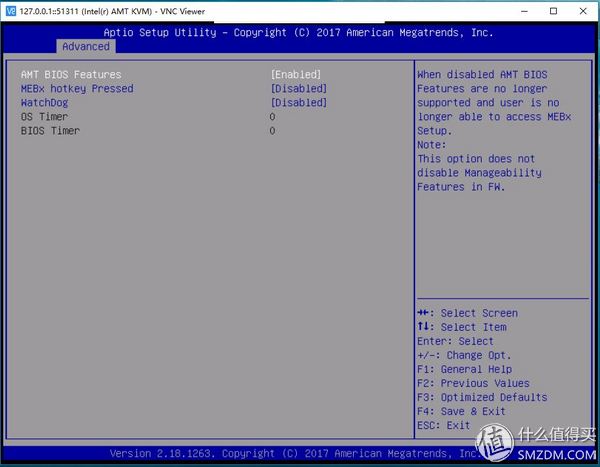The width and height of the screenshot is (600, 467).
Task: Click the Note: line in help panel
Action: tap(432, 145)
